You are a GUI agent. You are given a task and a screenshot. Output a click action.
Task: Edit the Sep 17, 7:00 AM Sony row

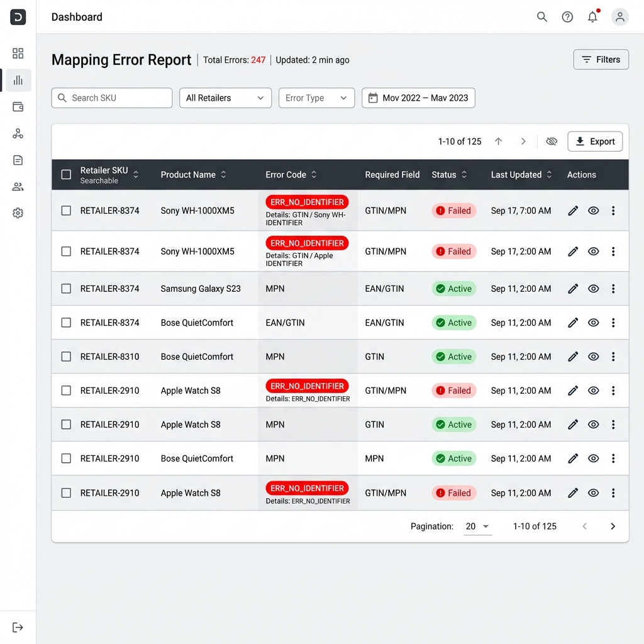point(573,211)
